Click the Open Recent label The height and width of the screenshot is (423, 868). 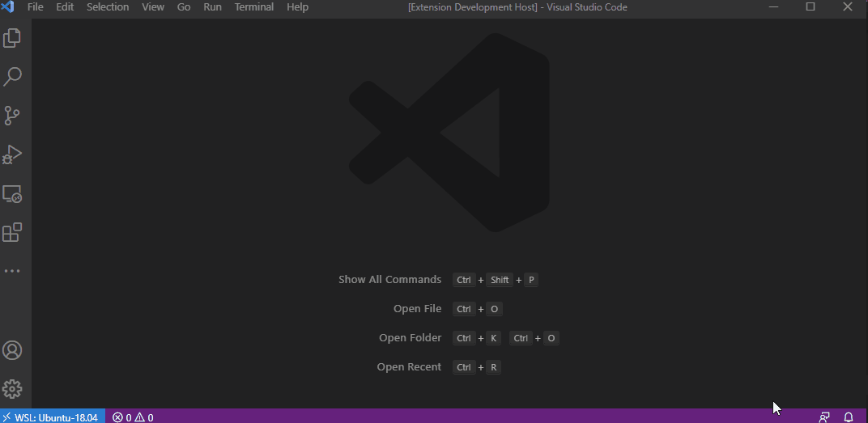pos(409,366)
